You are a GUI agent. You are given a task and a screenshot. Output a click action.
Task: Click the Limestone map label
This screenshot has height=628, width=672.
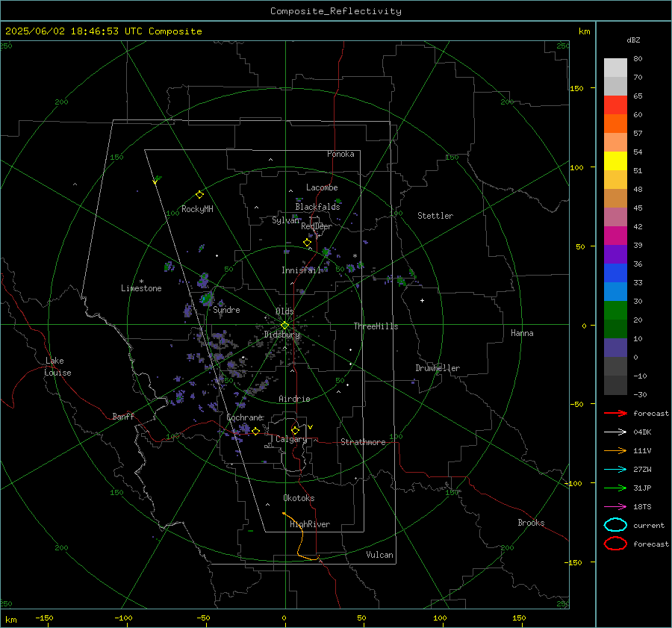pyautogui.click(x=141, y=288)
